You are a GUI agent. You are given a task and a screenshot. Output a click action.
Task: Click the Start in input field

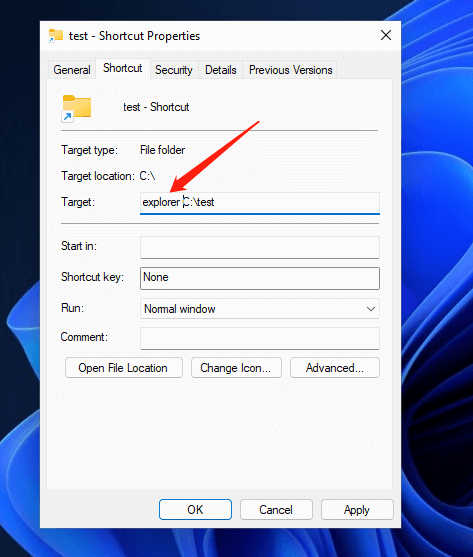260,248
